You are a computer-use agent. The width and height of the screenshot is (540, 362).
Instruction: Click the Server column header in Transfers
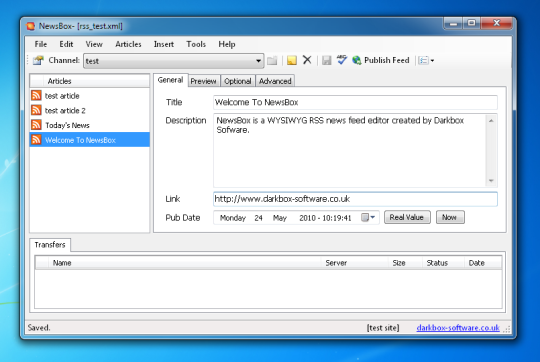[355, 263]
